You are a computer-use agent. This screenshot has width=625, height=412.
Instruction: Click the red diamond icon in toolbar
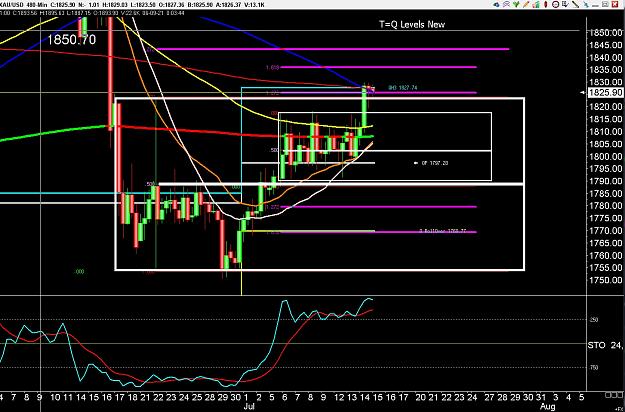pyautogui.click(x=546, y=4)
